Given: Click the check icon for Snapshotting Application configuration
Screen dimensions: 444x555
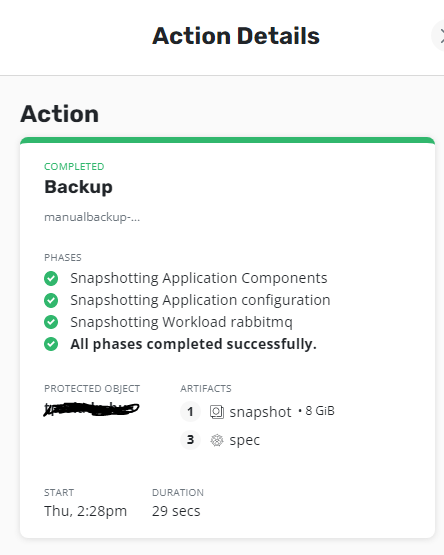Looking at the screenshot, I should click(x=51, y=300).
